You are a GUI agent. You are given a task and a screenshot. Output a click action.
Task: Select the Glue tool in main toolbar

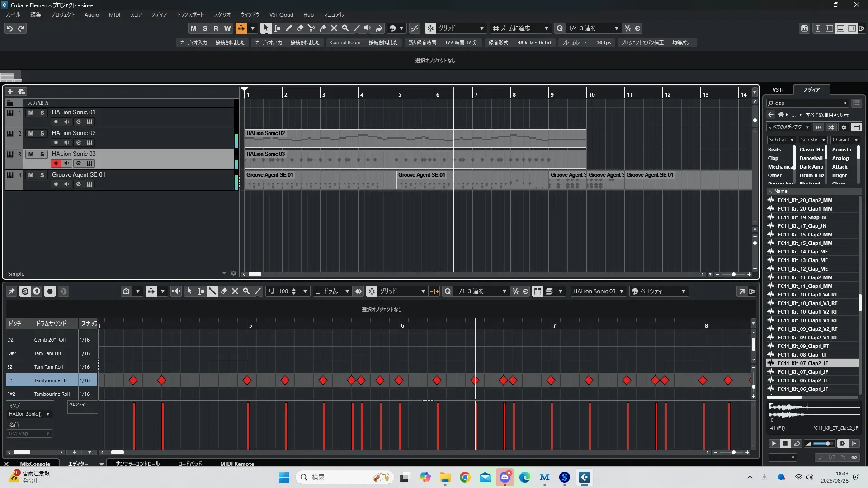pos(323,28)
